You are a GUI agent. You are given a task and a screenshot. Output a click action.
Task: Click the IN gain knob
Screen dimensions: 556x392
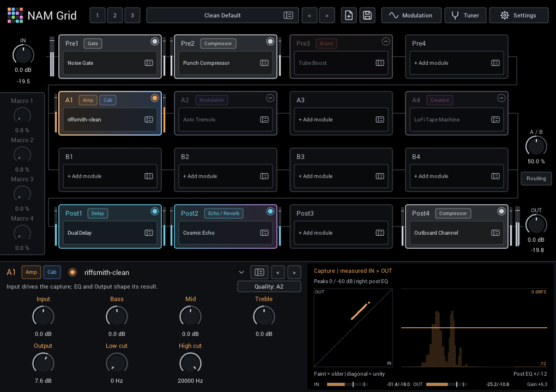click(x=23, y=54)
